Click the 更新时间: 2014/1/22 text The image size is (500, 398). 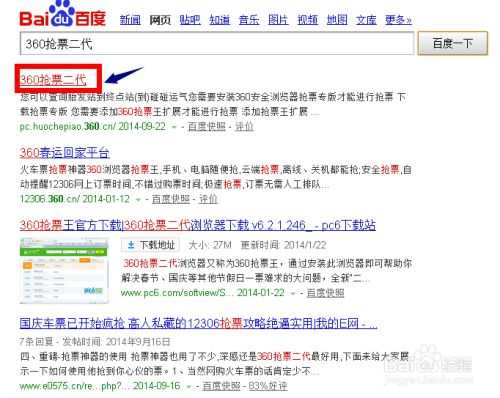coord(283,245)
